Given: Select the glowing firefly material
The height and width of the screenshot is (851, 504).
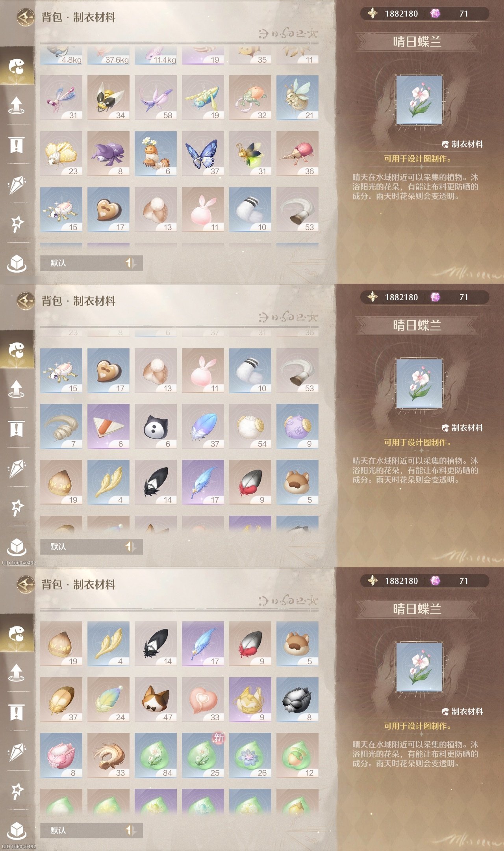Looking at the screenshot, I should [x=250, y=154].
